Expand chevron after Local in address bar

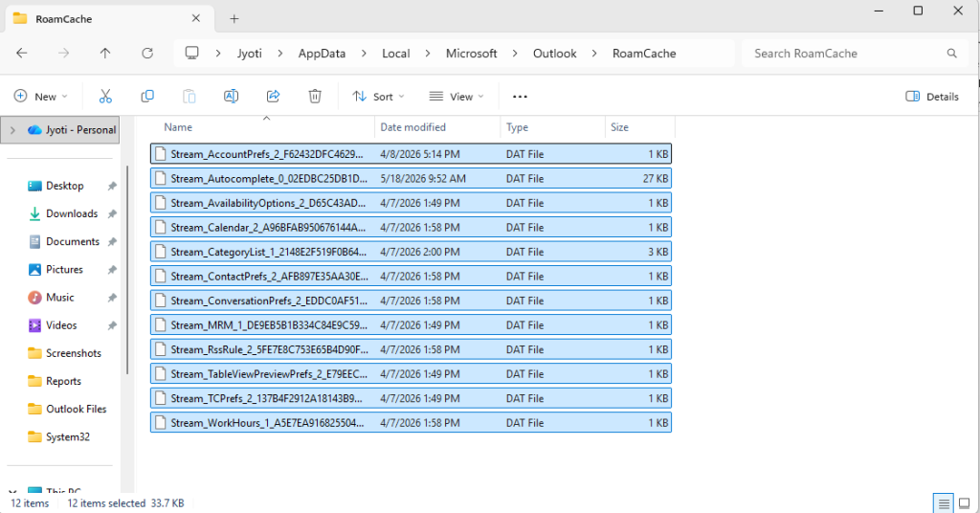pyautogui.click(x=428, y=54)
